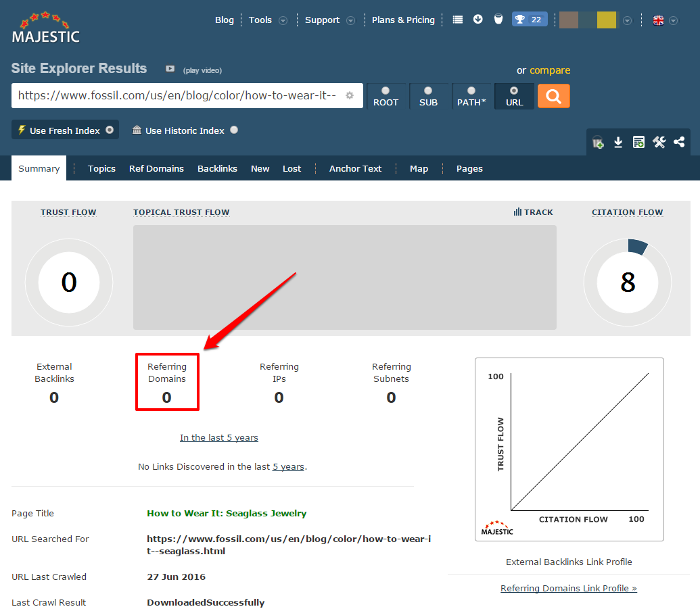Image resolution: width=700 pixels, height=611 pixels.
Task: Click the TRACK bar chart link
Action: pos(533,212)
